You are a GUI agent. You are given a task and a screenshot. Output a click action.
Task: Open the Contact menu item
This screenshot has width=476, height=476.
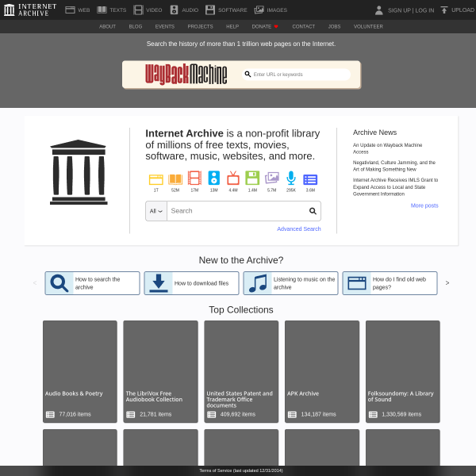pyautogui.click(x=304, y=27)
